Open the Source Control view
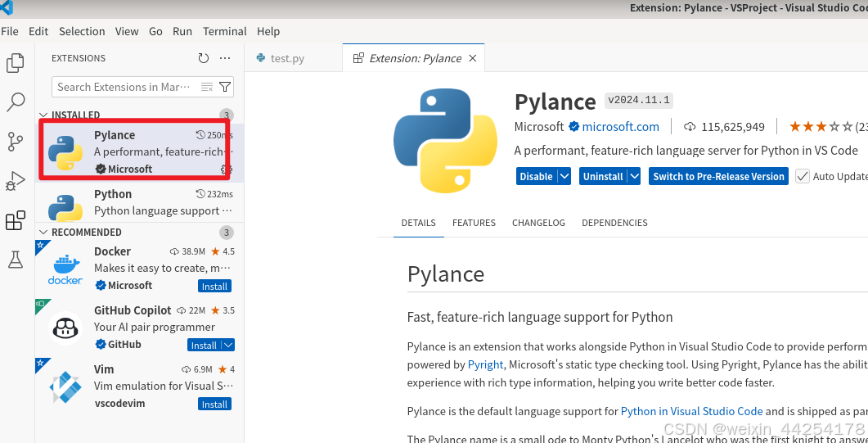868x443 pixels. coord(16,142)
